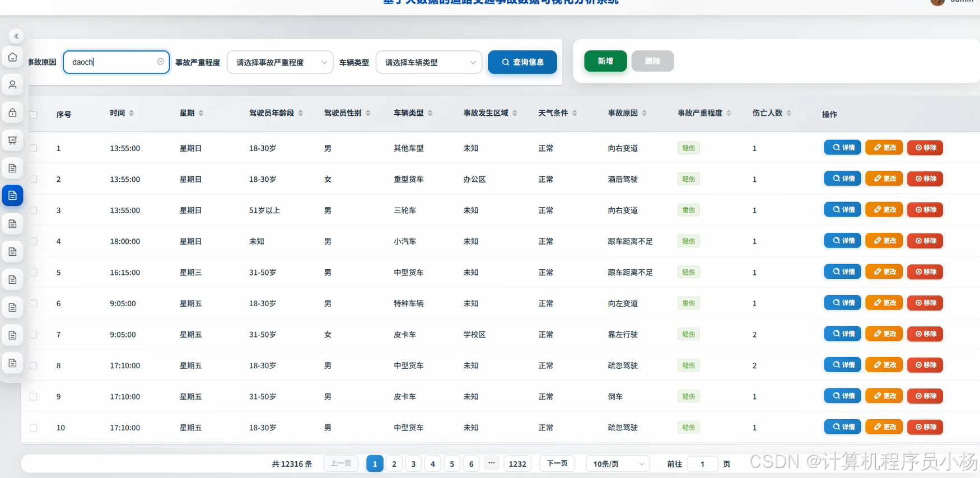This screenshot has width=980, height=478.
Task: Jump to last page 1232
Action: pyautogui.click(x=517, y=464)
